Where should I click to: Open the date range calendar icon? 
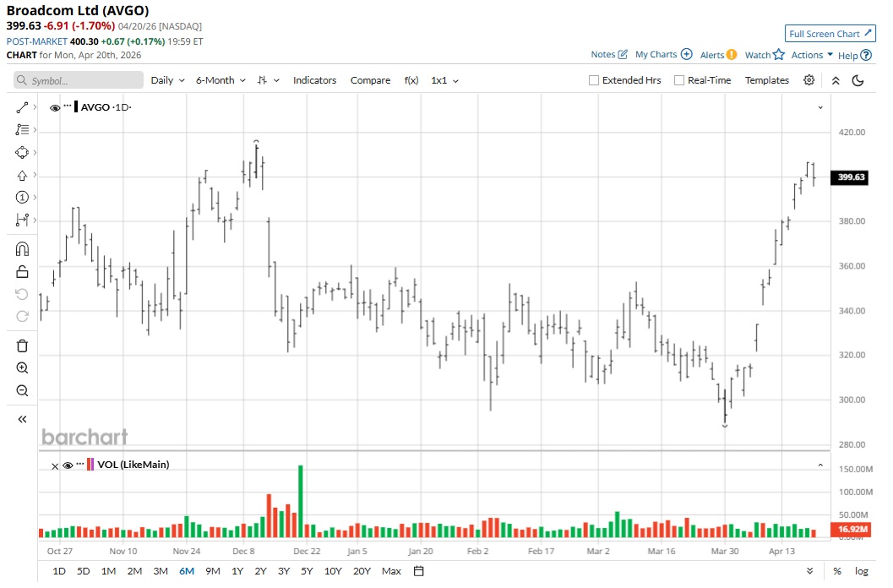418,571
